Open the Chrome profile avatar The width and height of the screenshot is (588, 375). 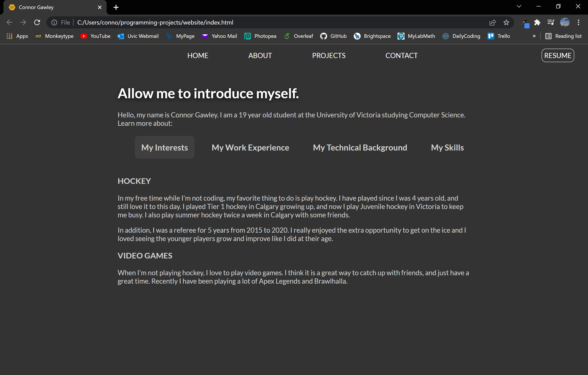point(565,23)
